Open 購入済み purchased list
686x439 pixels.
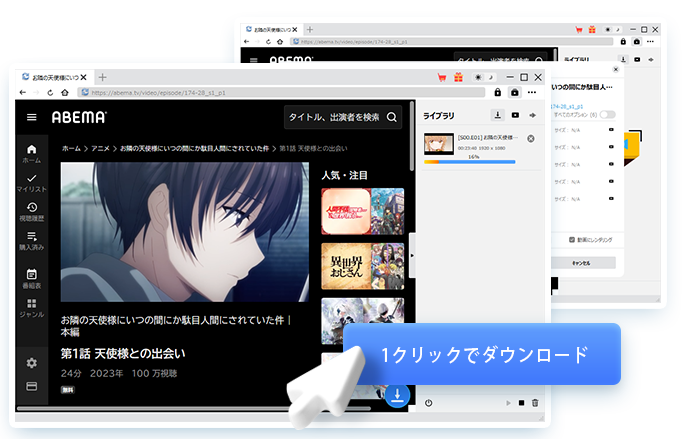32,240
